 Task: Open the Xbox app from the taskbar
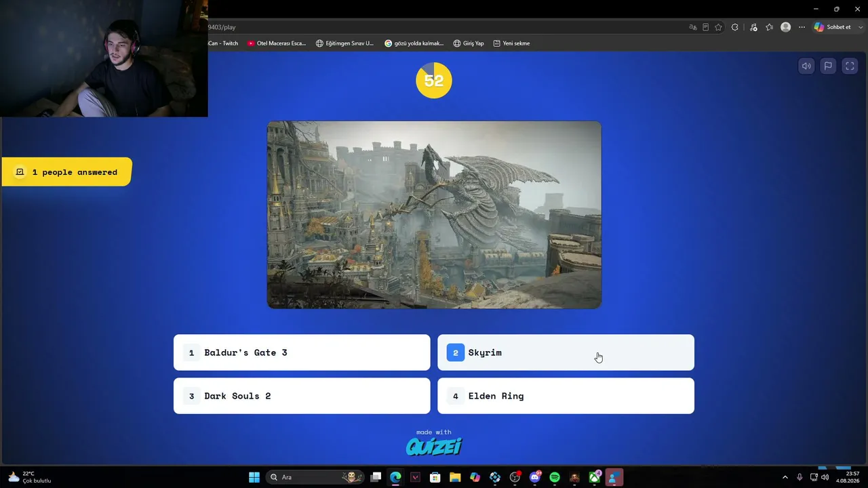[x=595, y=477]
